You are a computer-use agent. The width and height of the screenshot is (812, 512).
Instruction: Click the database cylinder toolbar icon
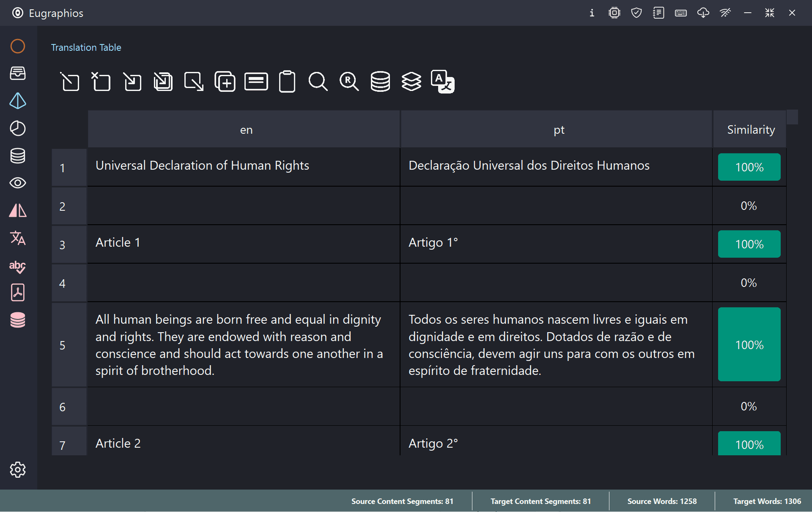coord(380,82)
